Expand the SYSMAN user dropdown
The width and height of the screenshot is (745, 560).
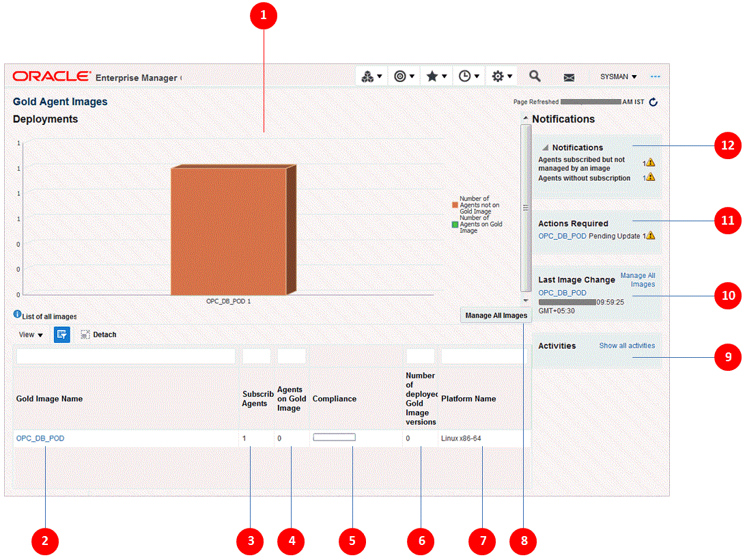point(618,77)
